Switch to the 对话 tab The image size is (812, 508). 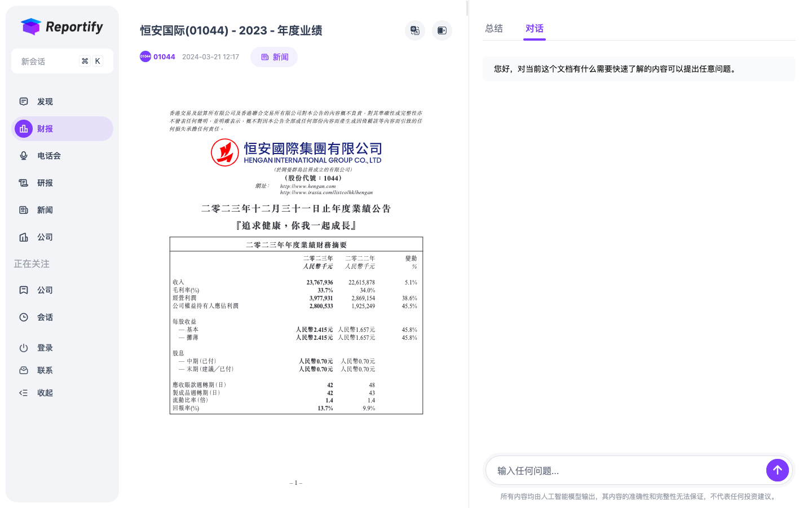535,28
